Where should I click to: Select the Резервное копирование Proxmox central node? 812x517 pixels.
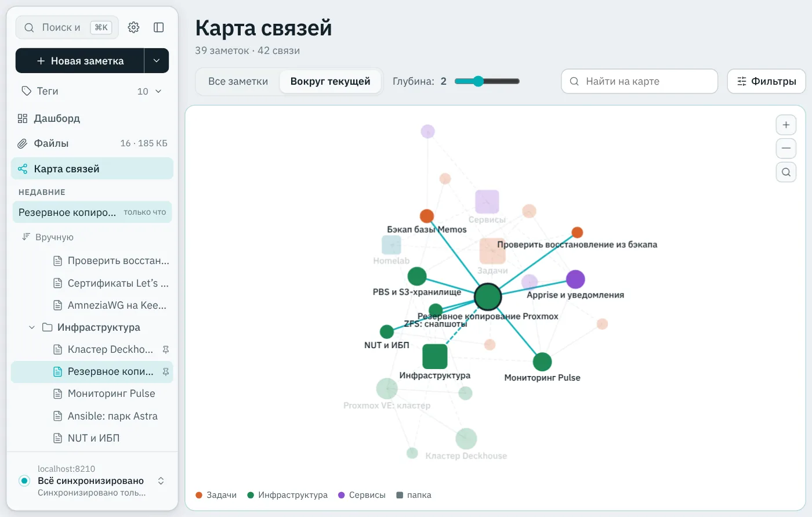[x=488, y=297]
